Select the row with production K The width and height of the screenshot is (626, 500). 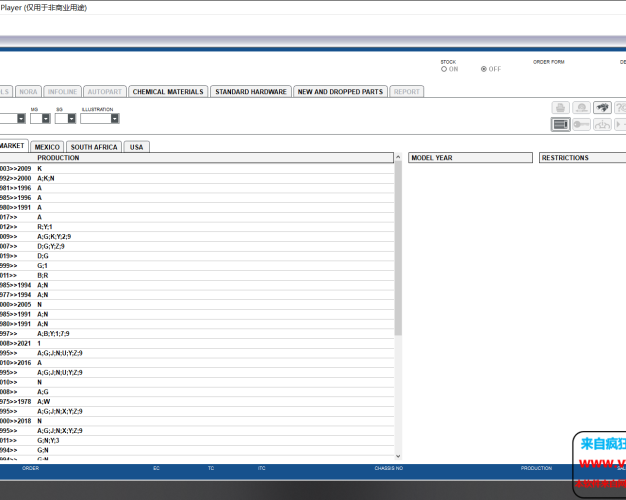pyautogui.click(x=197, y=169)
